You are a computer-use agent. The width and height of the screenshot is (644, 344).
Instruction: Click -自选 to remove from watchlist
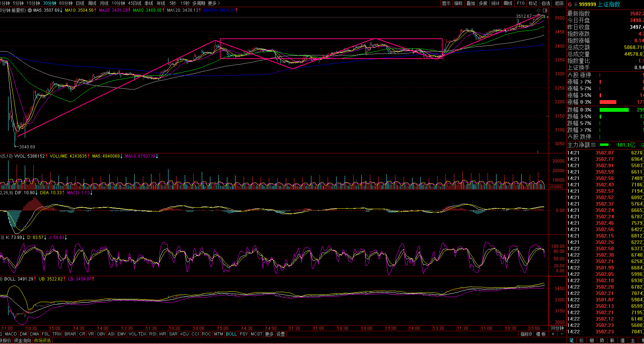tap(546, 3)
